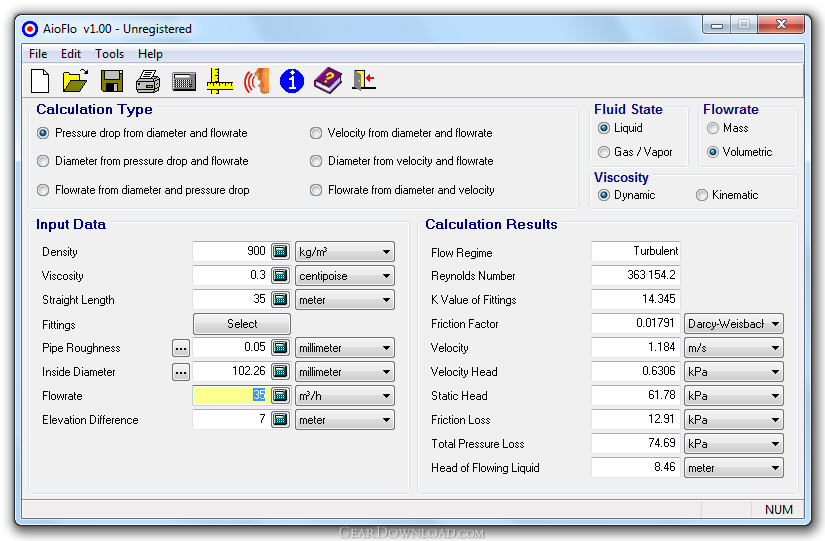
Task: Select Diameter from pressure drop and flowrate
Action: 143,161
